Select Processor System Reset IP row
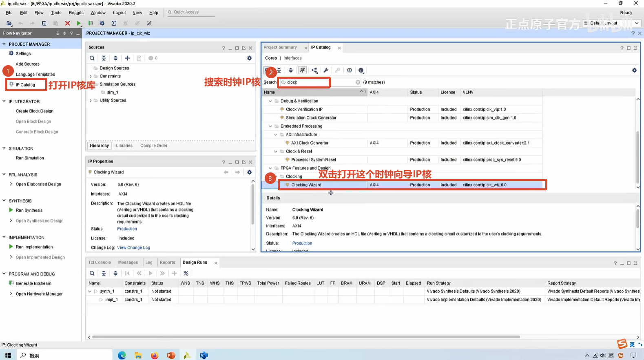644x360 pixels. (402, 160)
